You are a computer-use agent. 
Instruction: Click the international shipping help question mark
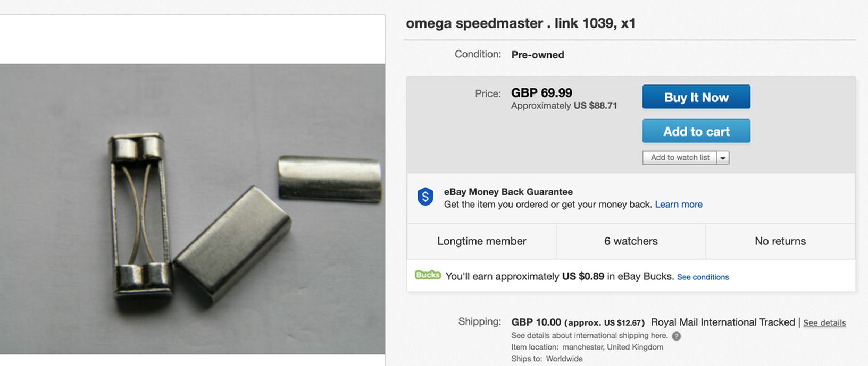677,336
